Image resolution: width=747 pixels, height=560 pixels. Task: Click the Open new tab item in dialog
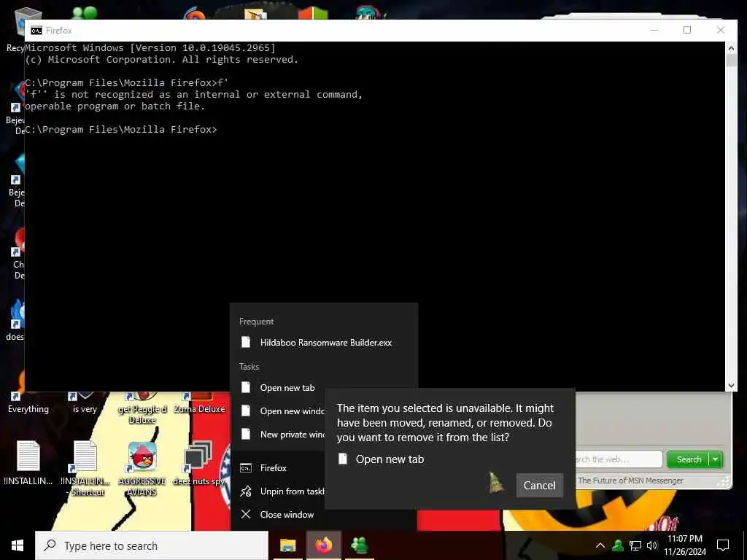click(381, 459)
